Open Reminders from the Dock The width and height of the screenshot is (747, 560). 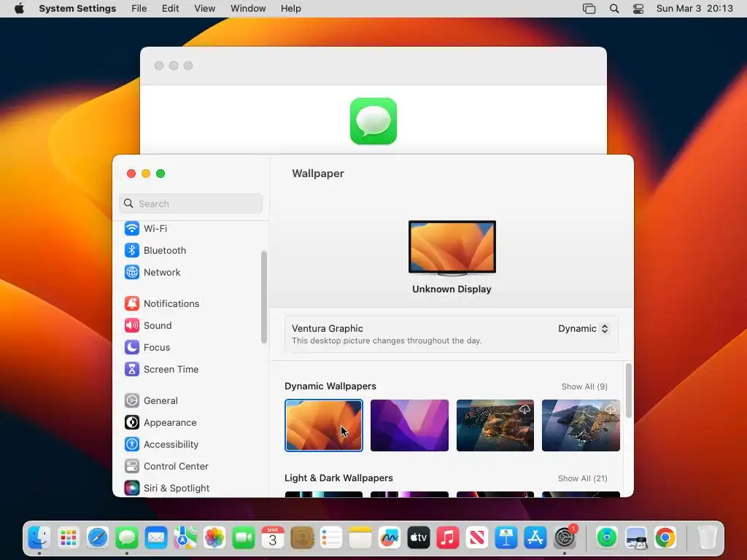(x=331, y=537)
